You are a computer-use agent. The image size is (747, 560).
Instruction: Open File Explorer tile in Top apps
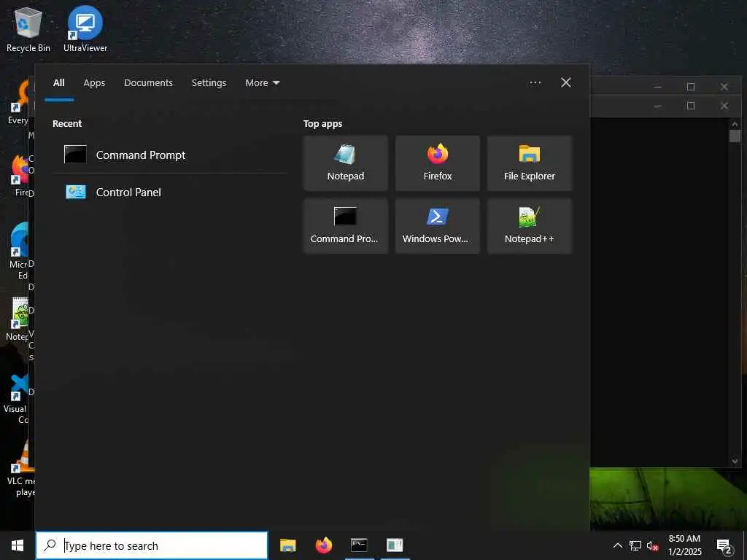[530, 163]
